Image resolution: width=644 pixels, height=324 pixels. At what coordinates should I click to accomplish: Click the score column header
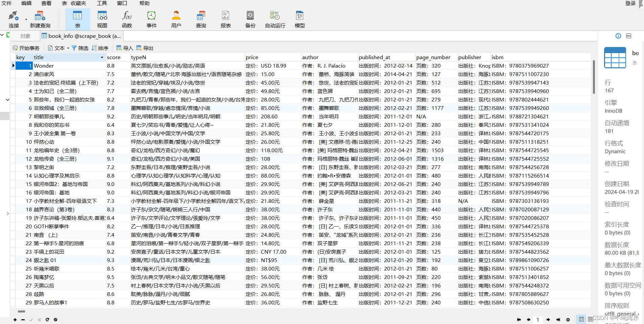point(117,57)
